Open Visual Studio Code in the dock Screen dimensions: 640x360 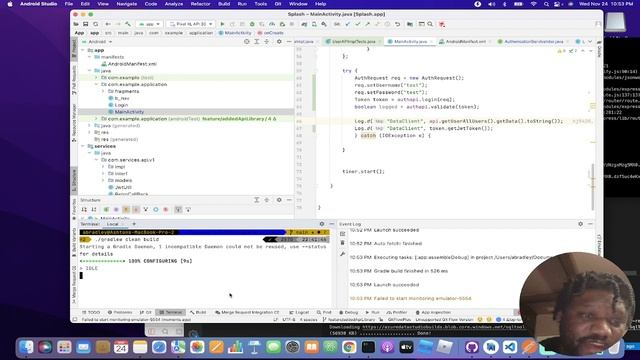[x=509, y=347]
